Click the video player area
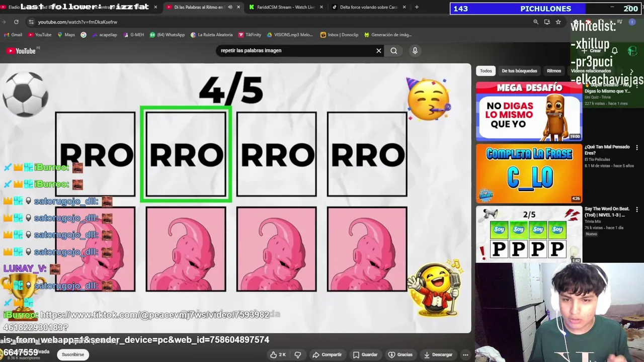The width and height of the screenshot is (644, 362). 235,198
